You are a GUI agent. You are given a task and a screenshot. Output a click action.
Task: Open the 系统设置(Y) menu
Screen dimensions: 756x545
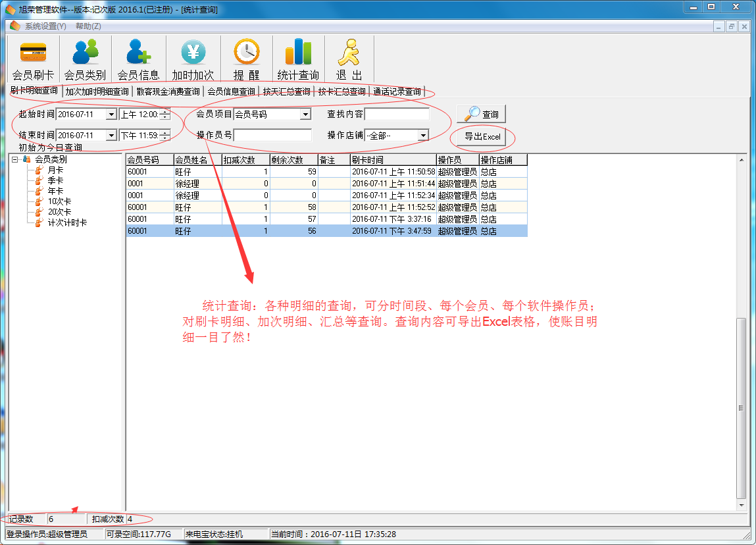click(45, 26)
